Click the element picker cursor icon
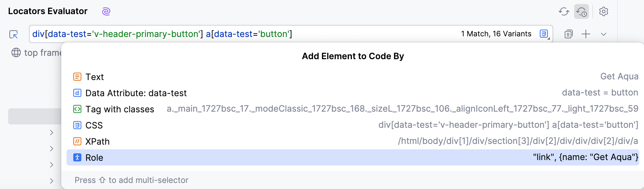Viewport: 644px width, 189px height. tap(14, 34)
